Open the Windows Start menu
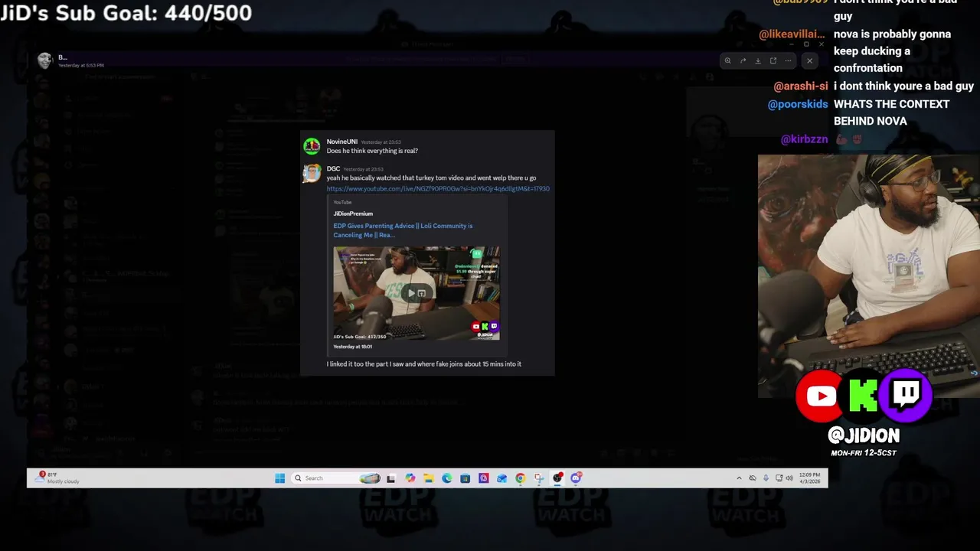The image size is (980, 551). (280, 478)
